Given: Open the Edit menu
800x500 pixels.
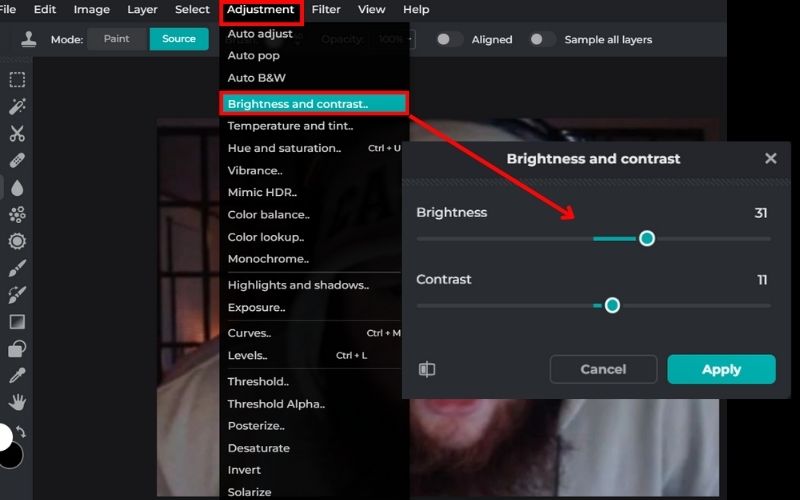Looking at the screenshot, I should (45, 9).
